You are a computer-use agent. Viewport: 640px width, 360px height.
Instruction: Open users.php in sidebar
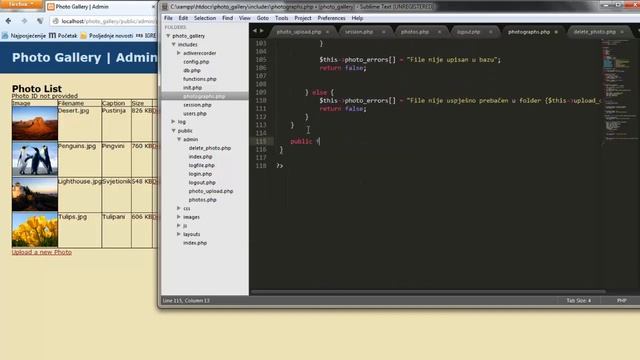[x=195, y=113]
